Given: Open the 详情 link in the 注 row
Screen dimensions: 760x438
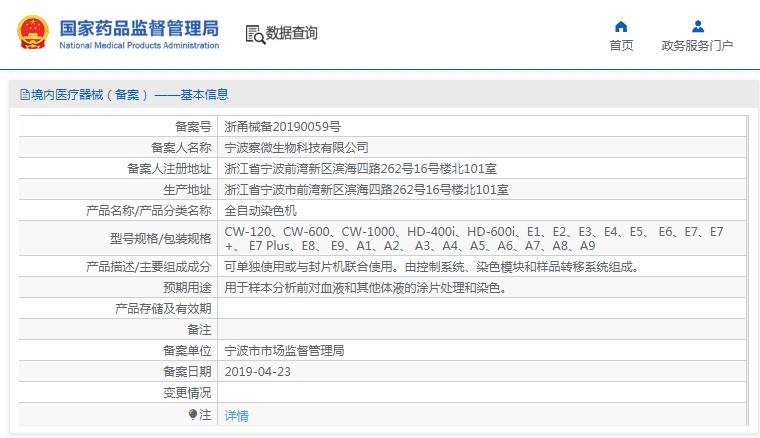Looking at the screenshot, I should [236, 415].
